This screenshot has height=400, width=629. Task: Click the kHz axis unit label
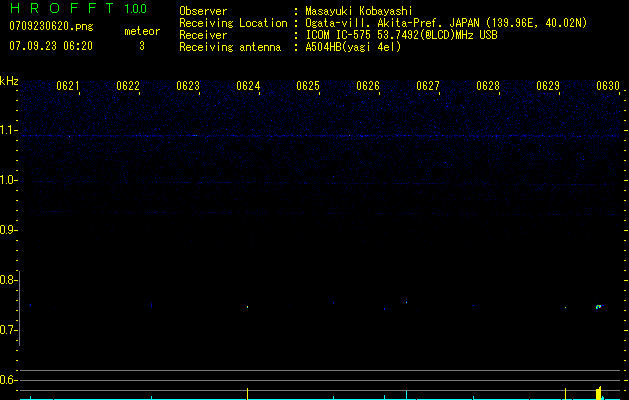coord(9,81)
